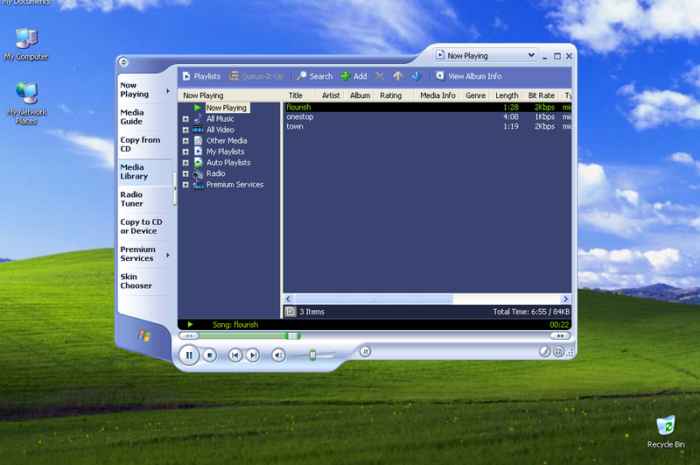This screenshot has width=700, height=465.
Task: Click the icon beside 3 Items status
Action: pos(290,311)
